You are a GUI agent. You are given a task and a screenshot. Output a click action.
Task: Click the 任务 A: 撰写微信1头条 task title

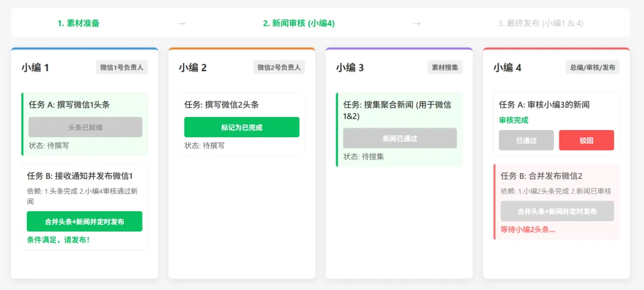(69, 105)
